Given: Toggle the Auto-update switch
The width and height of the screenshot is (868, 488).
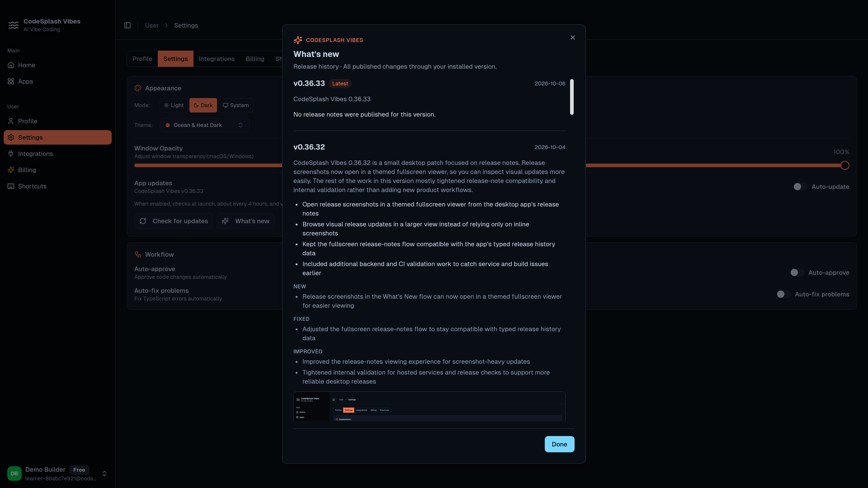Looking at the screenshot, I should pyautogui.click(x=800, y=187).
